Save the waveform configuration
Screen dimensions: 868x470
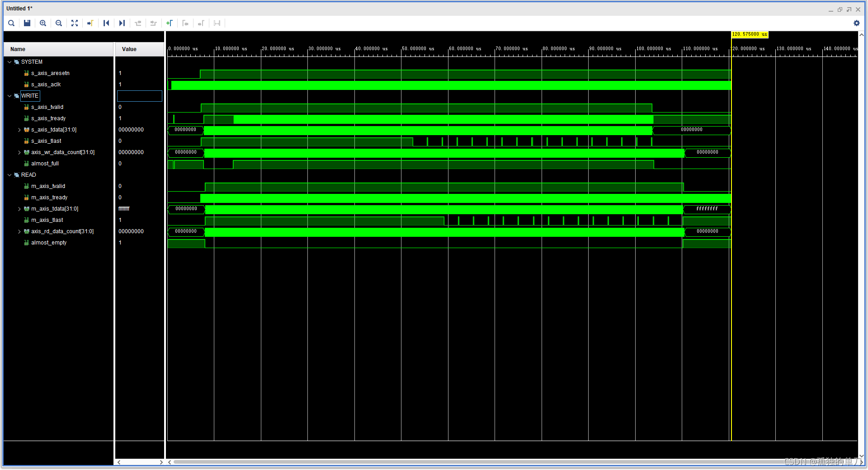point(27,23)
